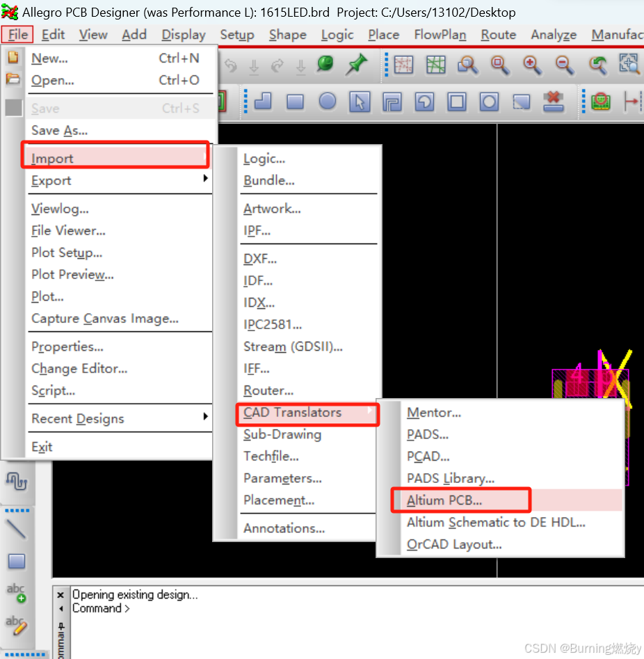Open the Place menu
The width and height of the screenshot is (644, 659).
click(383, 35)
